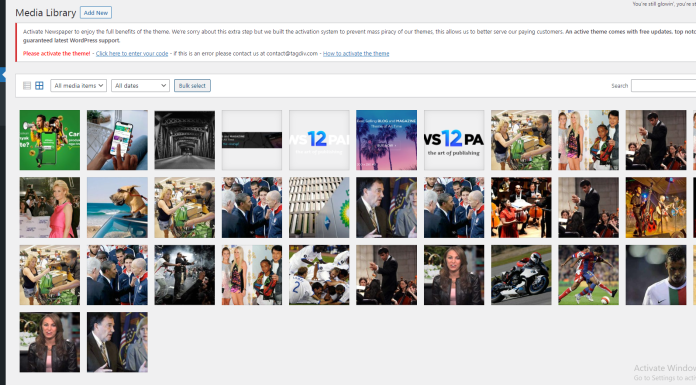
Task: Open the soccer player dribbling ball thumbnail
Action: click(x=589, y=275)
